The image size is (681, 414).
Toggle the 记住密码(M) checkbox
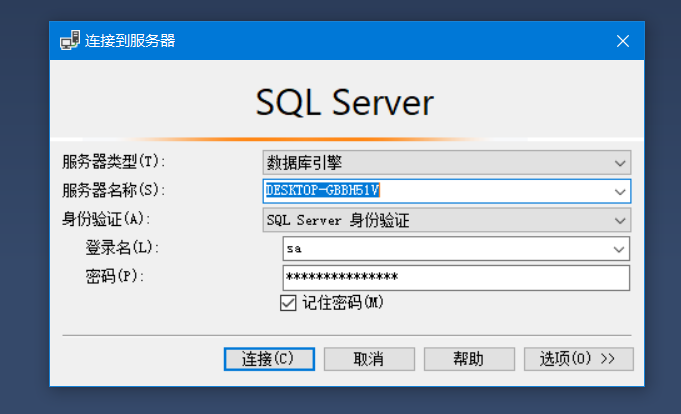tap(288, 303)
